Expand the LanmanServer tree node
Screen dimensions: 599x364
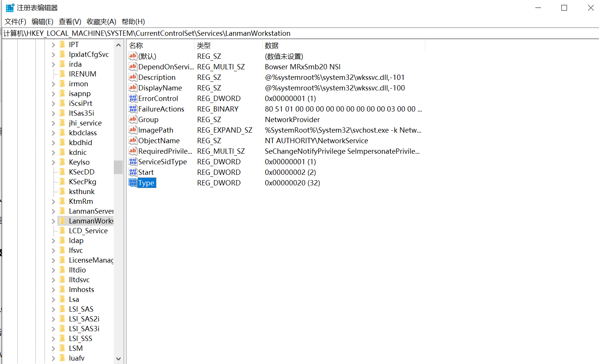click(x=53, y=211)
